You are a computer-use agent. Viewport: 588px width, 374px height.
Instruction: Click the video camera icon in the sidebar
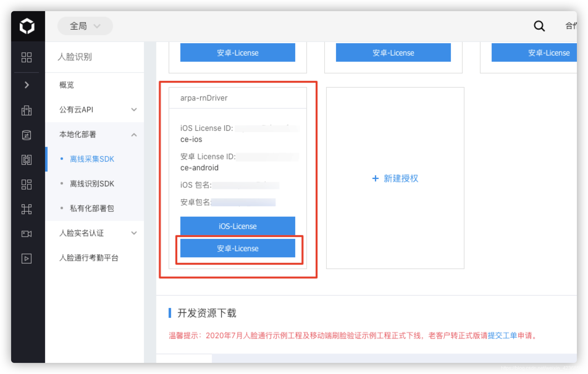[27, 234]
